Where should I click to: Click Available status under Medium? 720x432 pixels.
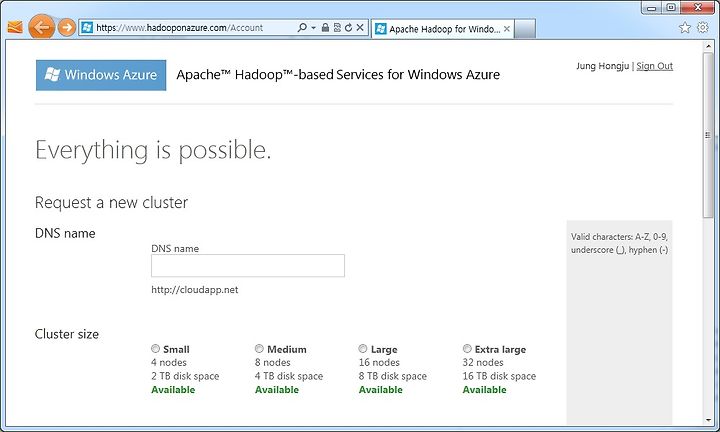pos(277,390)
